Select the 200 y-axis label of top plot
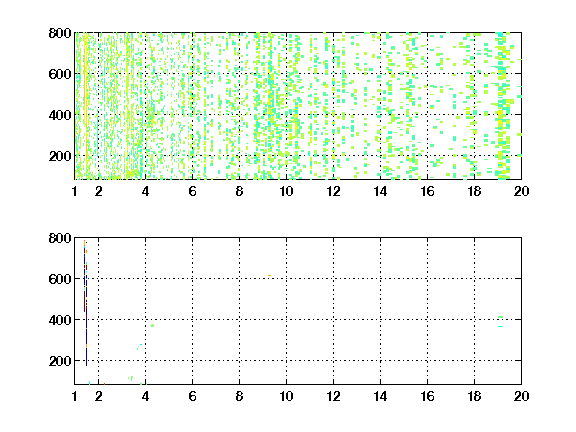Screen dimensions: 576x432 click(x=60, y=156)
